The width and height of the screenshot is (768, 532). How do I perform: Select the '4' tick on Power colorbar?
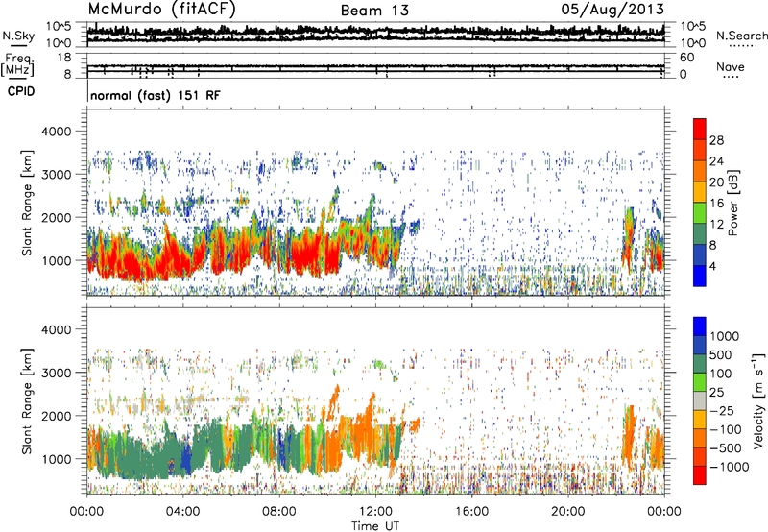pos(712,266)
